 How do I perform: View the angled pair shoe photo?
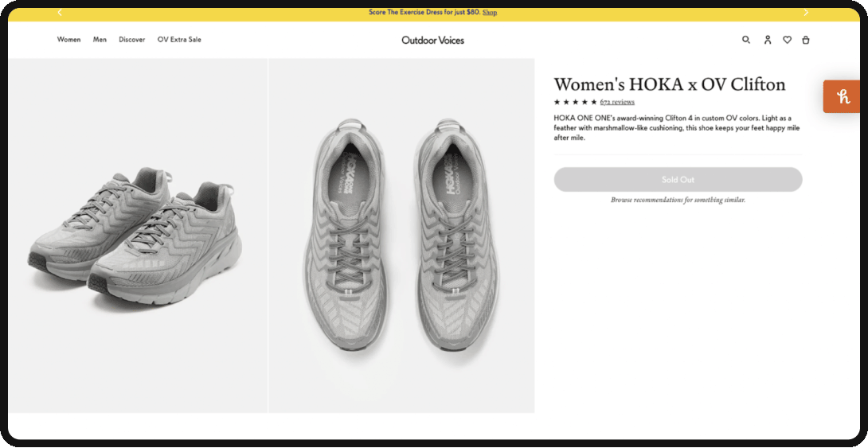click(x=138, y=236)
